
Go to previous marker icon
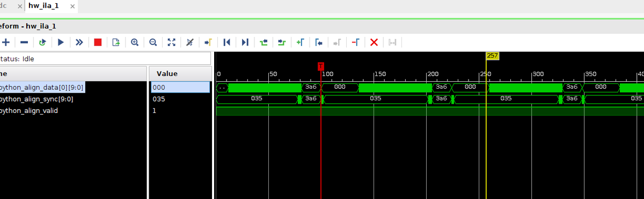pos(318,42)
